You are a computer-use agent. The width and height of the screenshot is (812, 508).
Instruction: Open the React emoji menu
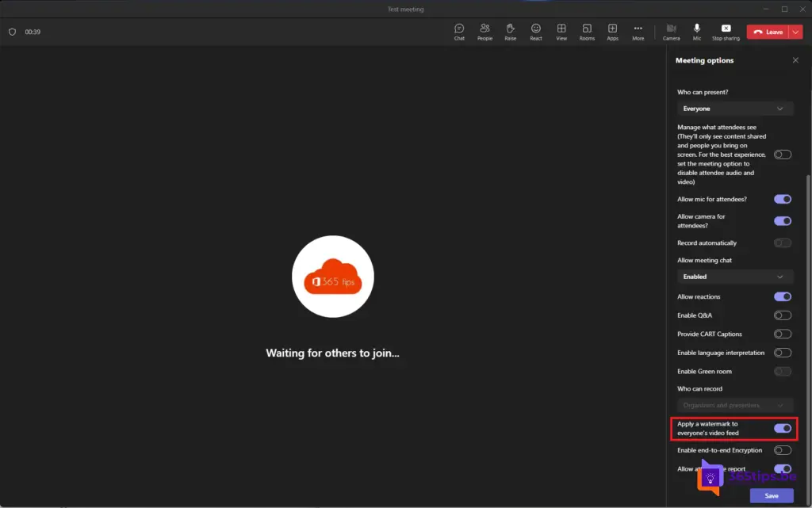coord(536,32)
